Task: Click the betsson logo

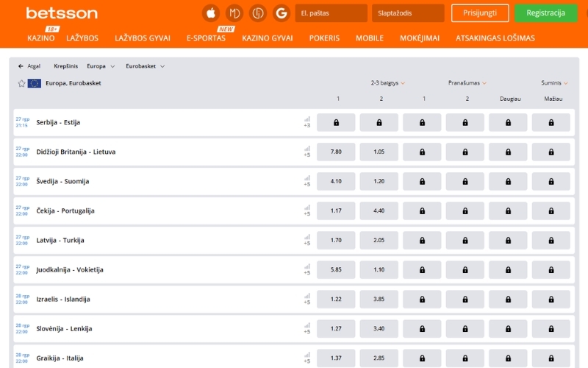Action: click(62, 13)
